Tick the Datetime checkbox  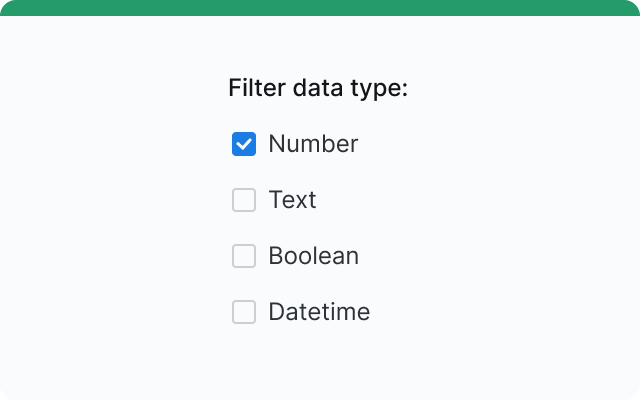tap(244, 312)
